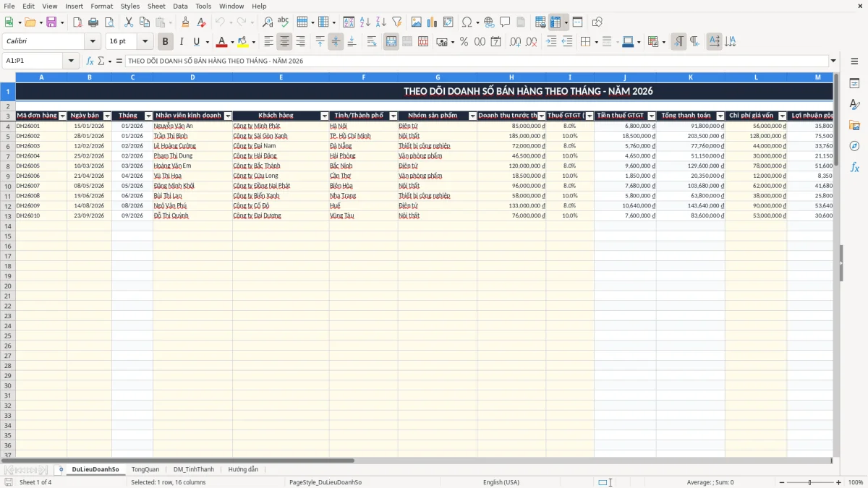Click Insert Chart icon
The height and width of the screenshot is (488, 868).
click(x=433, y=22)
